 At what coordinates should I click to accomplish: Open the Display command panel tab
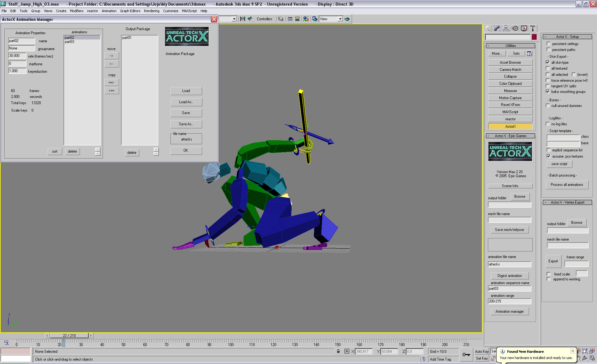tap(524, 28)
